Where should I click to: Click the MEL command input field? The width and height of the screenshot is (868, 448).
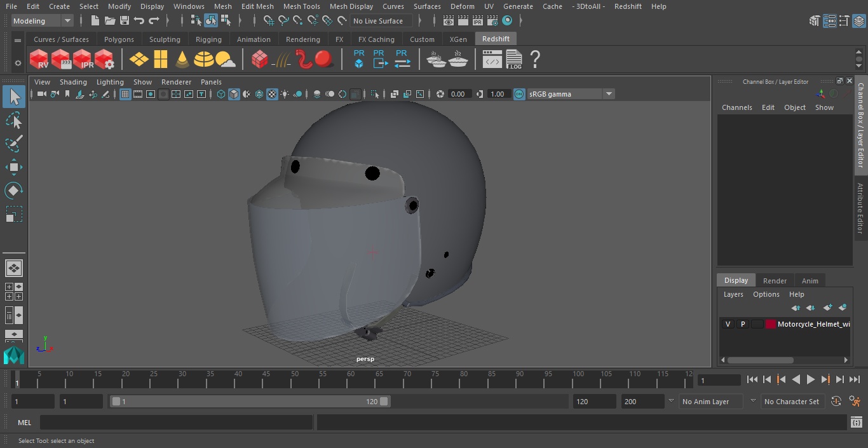pyautogui.click(x=176, y=423)
